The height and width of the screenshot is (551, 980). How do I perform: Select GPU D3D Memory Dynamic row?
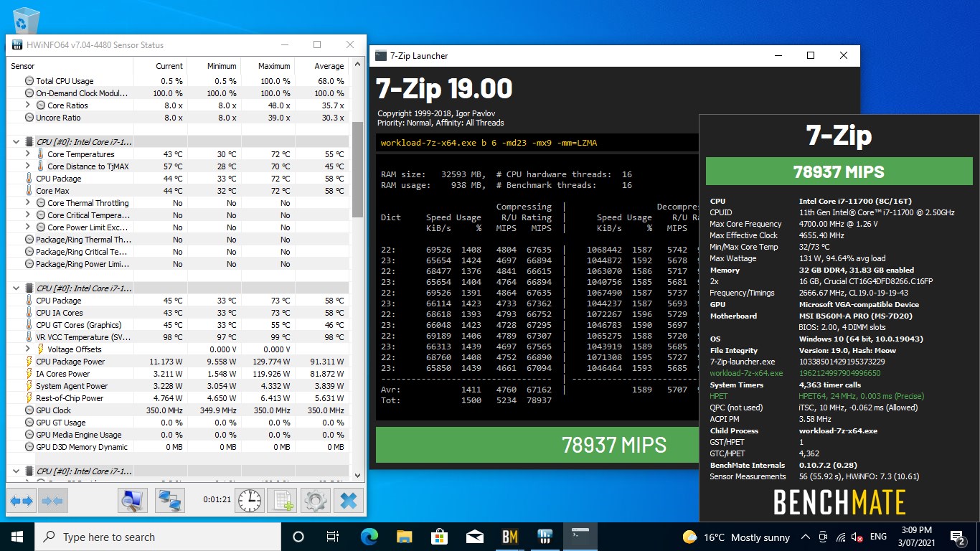177,447
